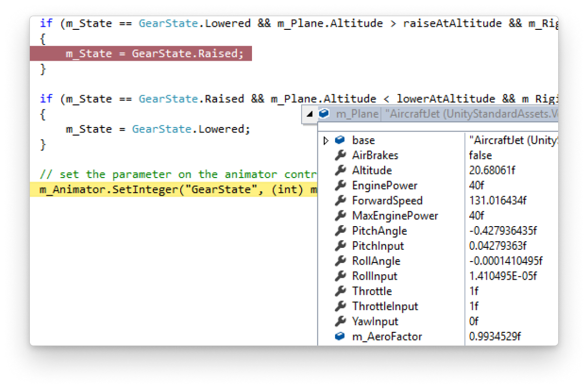Click the MaxEnginePower property name

tap(395, 216)
